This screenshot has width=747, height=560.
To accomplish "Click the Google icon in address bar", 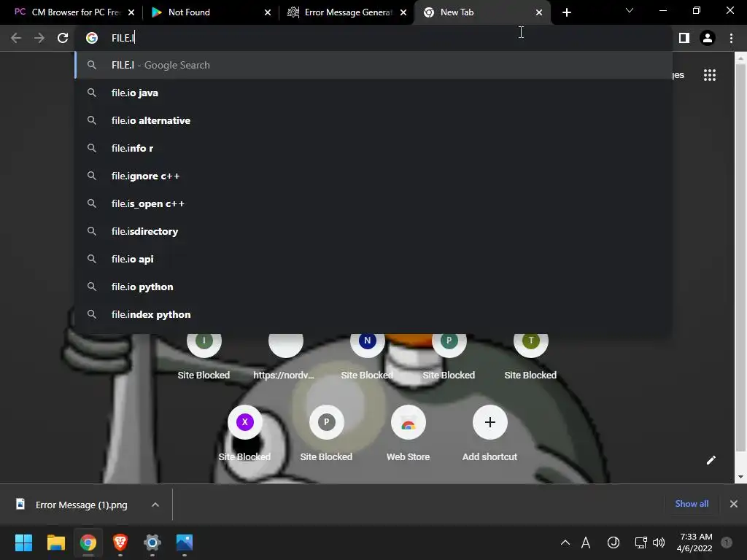I will click(91, 38).
